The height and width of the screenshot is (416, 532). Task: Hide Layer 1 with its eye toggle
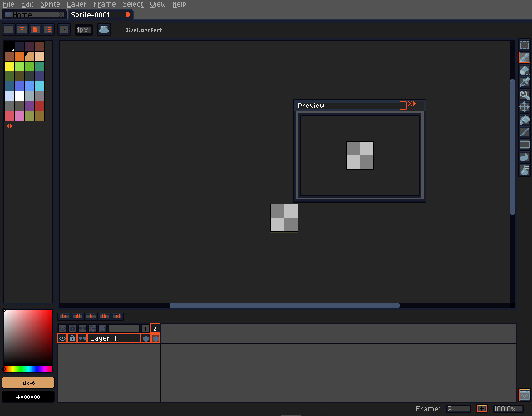point(62,338)
